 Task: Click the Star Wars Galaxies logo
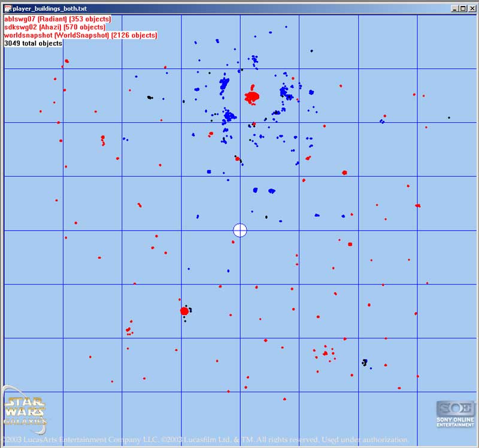(25, 410)
